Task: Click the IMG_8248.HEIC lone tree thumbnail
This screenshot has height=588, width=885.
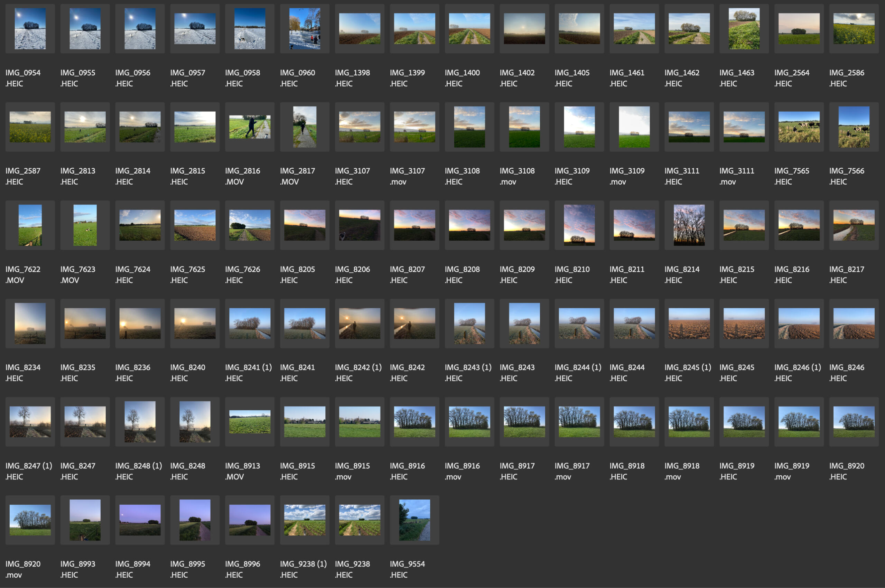Action: [195, 421]
